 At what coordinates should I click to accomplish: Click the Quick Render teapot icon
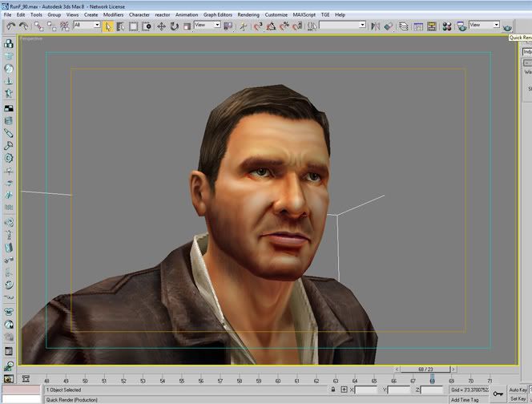(x=507, y=26)
